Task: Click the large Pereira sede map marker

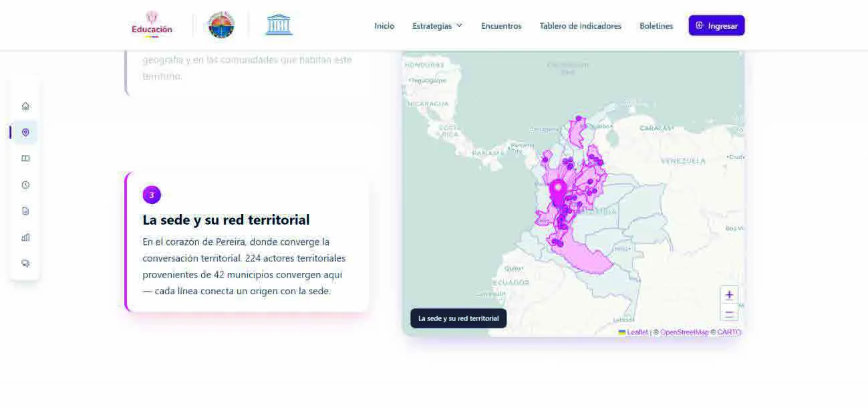Action: point(557,193)
